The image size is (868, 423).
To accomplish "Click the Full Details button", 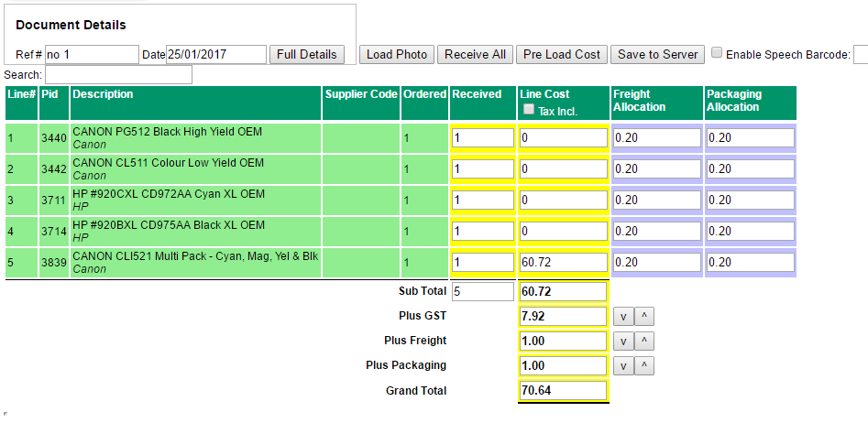I will pyautogui.click(x=308, y=55).
